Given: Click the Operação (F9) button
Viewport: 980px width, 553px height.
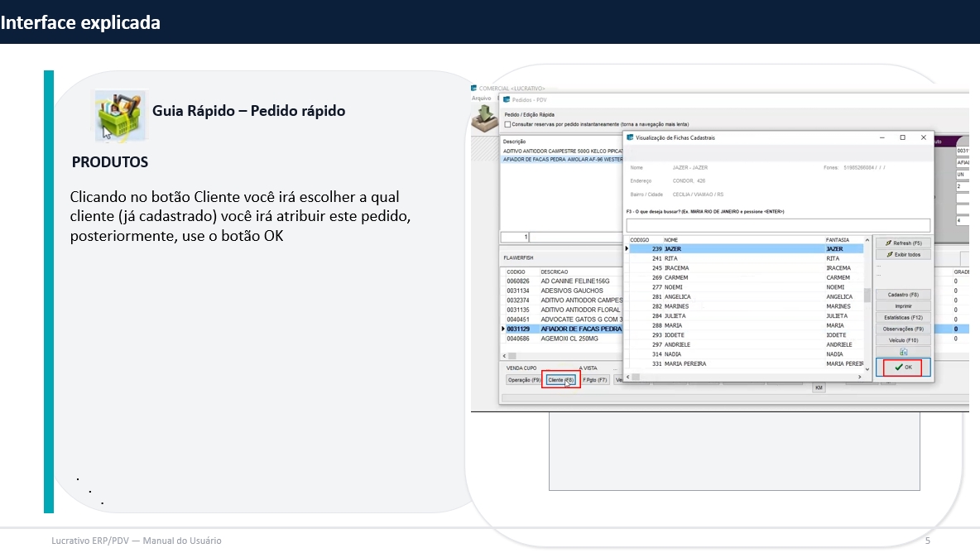Looking at the screenshot, I should click(x=524, y=380).
